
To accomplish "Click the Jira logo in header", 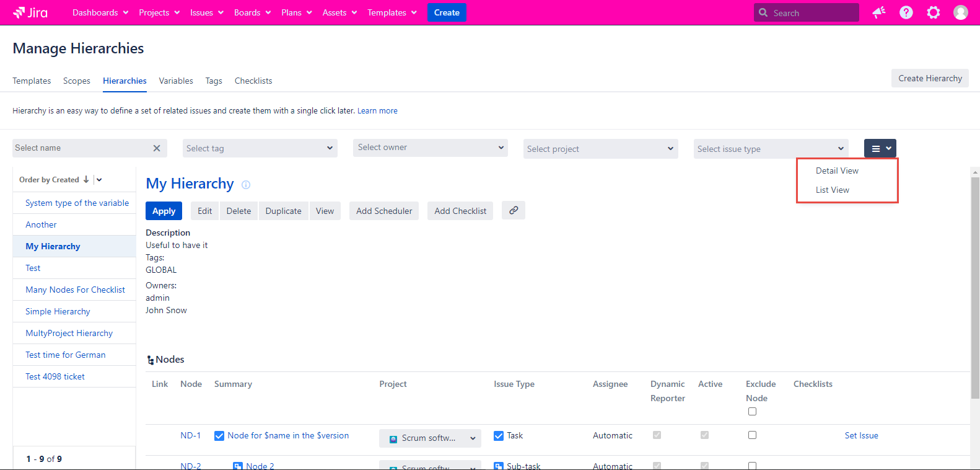I will [x=30, y=12].
